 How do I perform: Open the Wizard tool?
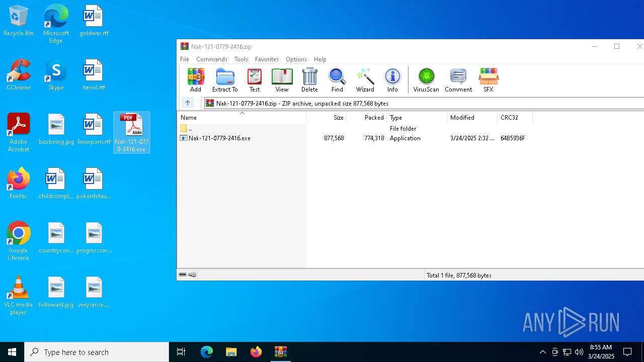click(365, 80)
